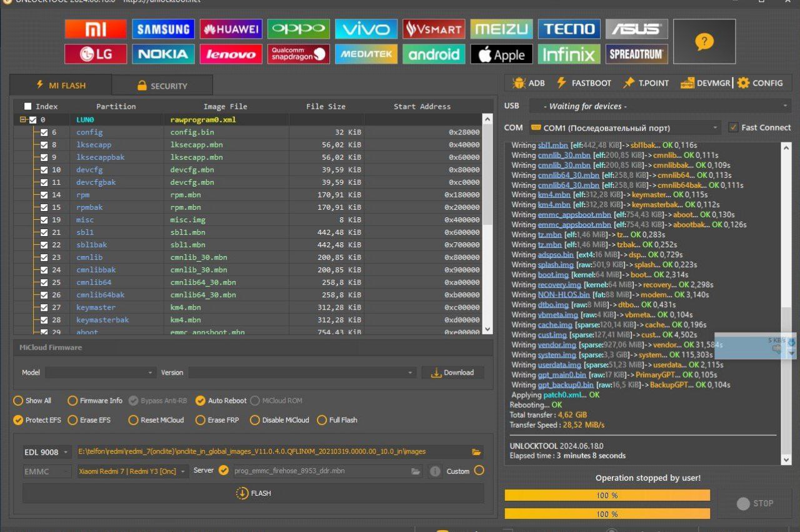The image size is (800, 532).
Task: Browse for images folder with folder icon
Action: pos(476,451)
